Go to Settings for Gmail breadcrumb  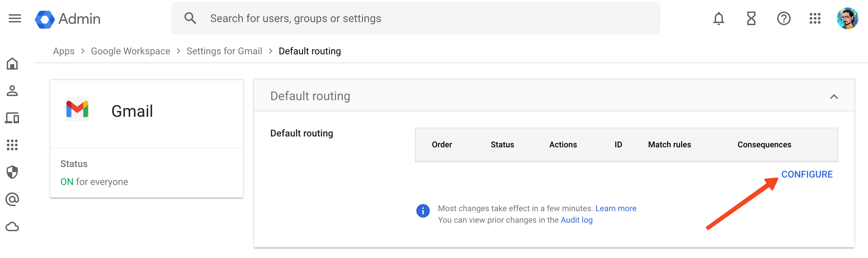tap(224, 51)
